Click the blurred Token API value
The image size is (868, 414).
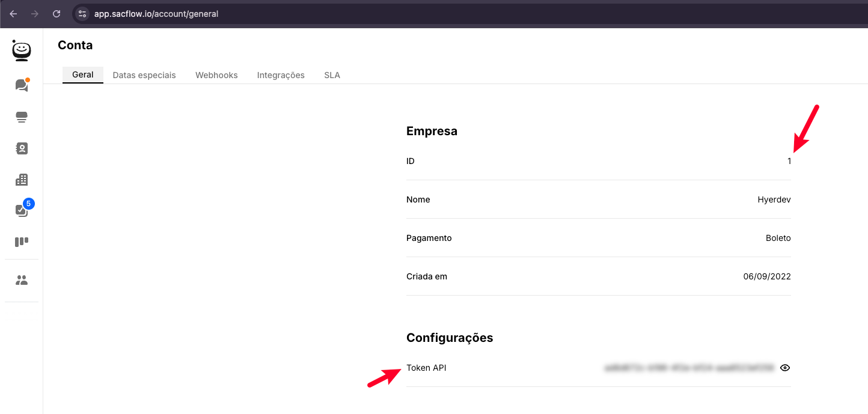click(x=689, y=368)
